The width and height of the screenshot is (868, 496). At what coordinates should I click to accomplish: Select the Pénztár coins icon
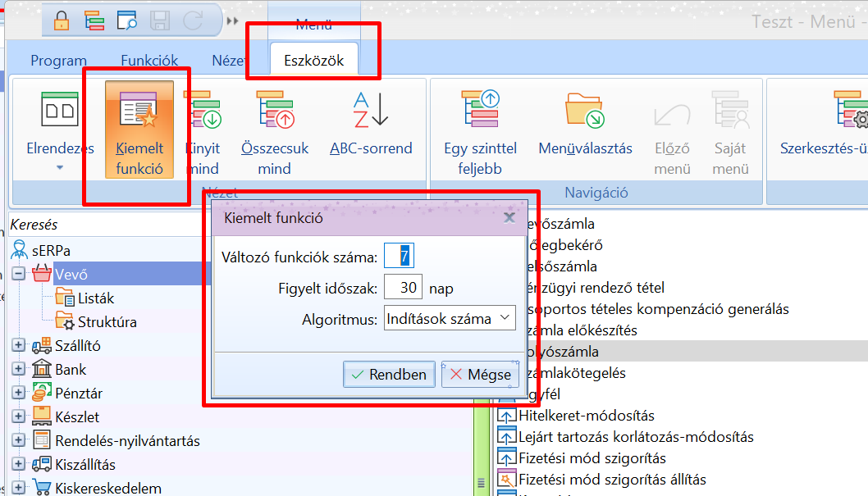(x=42, y=393)
